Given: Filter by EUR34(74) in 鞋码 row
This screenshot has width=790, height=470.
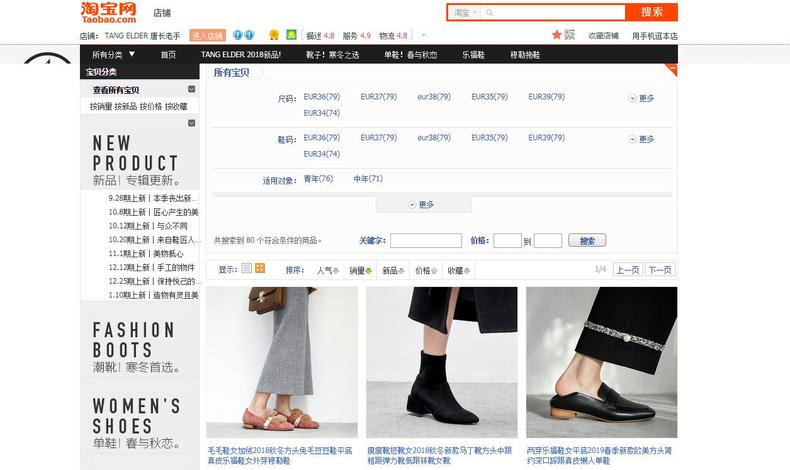Looking at the screenshot, I should point(321,154).
